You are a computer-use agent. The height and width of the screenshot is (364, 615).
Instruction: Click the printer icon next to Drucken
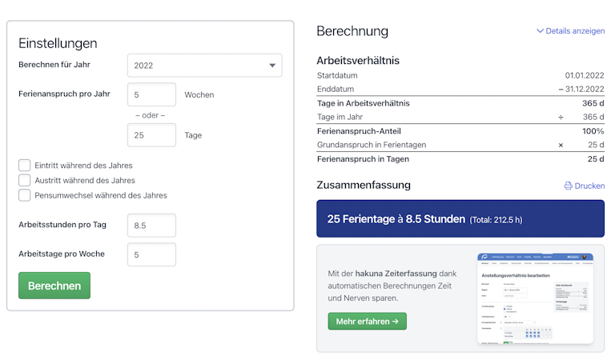(568, 186)
